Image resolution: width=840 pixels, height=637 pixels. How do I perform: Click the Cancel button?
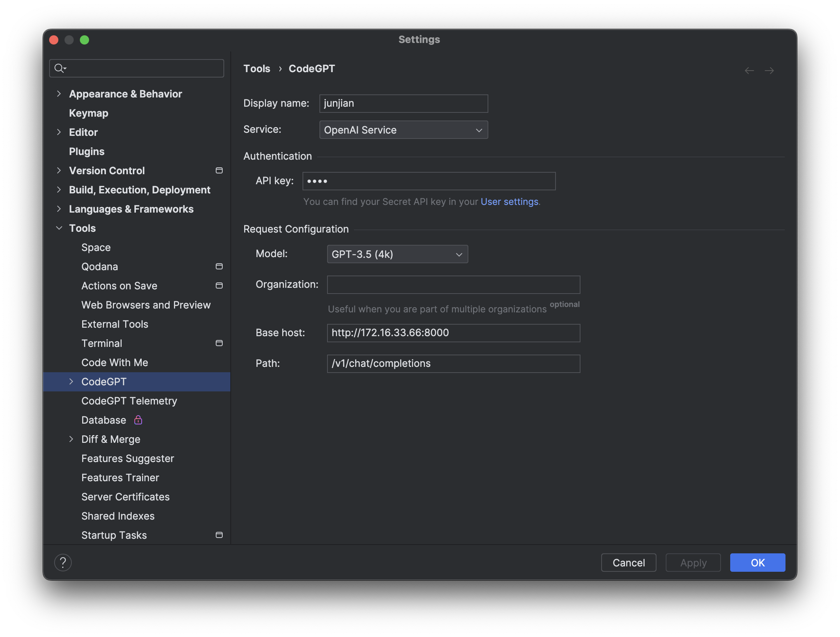628,563
